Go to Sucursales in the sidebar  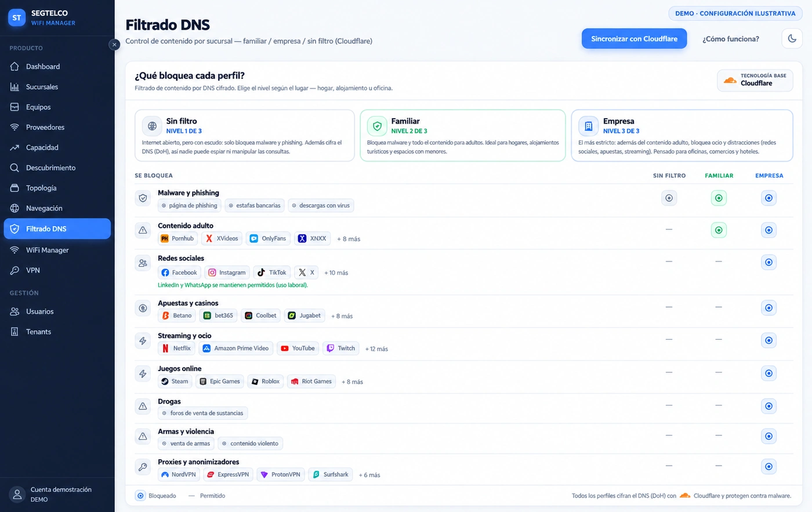click(x=57, y=87)
